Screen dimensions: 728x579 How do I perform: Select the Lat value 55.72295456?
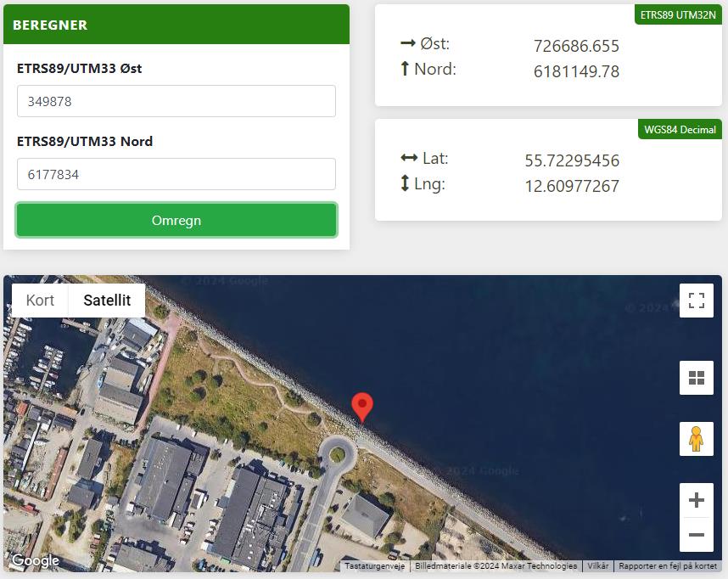tap(572, 160)
